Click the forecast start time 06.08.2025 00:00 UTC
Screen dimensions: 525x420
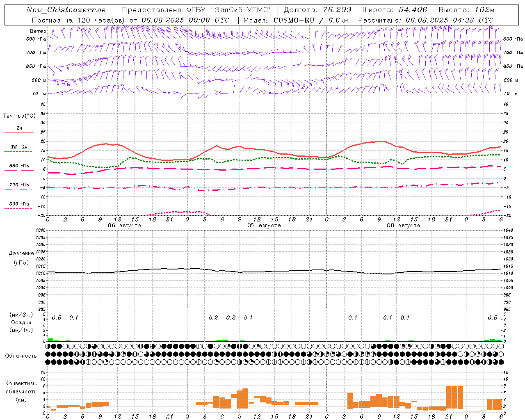tap(185, 20)
